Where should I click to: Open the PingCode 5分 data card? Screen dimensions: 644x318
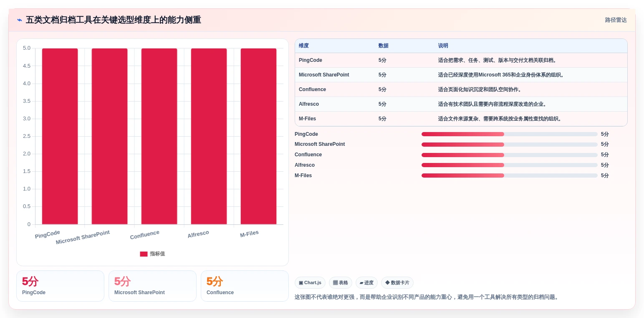click(60, 286)
